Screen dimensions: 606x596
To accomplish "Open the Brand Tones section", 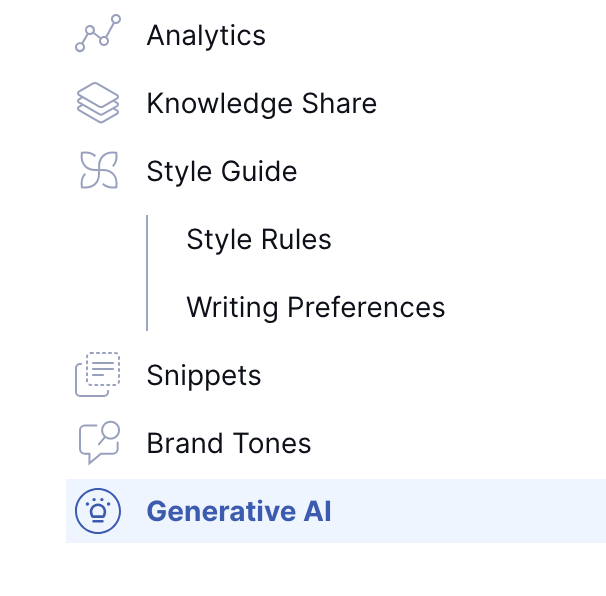I will (x=228, y=443).
